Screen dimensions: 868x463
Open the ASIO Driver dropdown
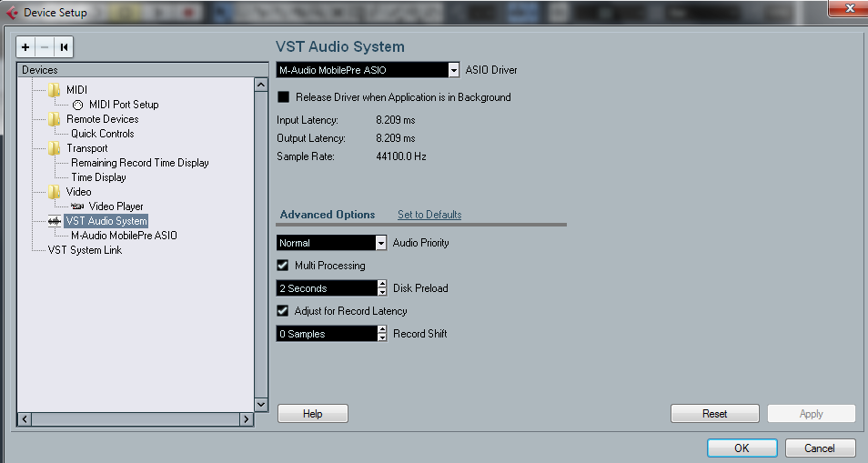pos(453,70)
